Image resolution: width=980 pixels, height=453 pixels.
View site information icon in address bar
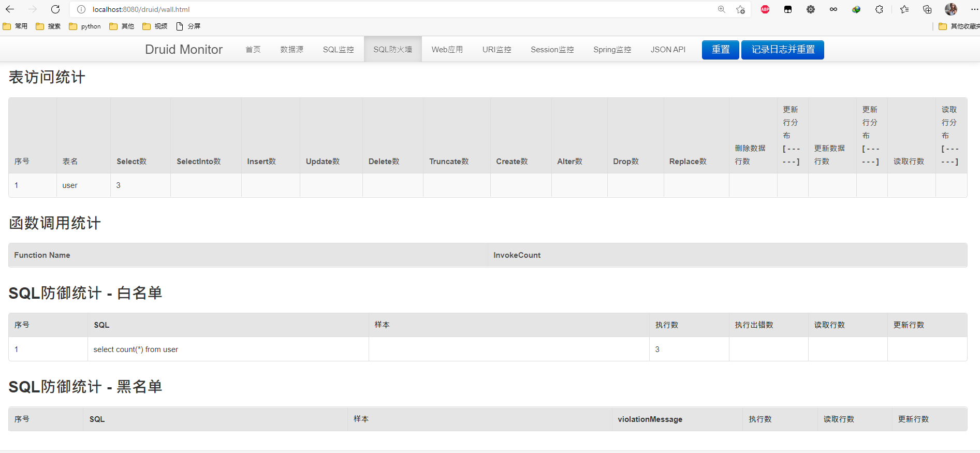pyautogui.click(x=81, y=9)
